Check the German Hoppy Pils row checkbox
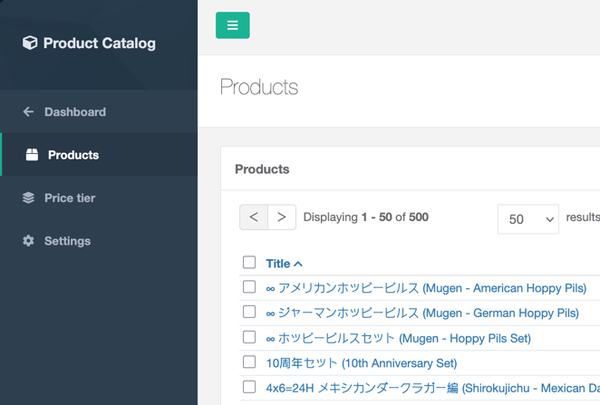 [x=249, y=312]
